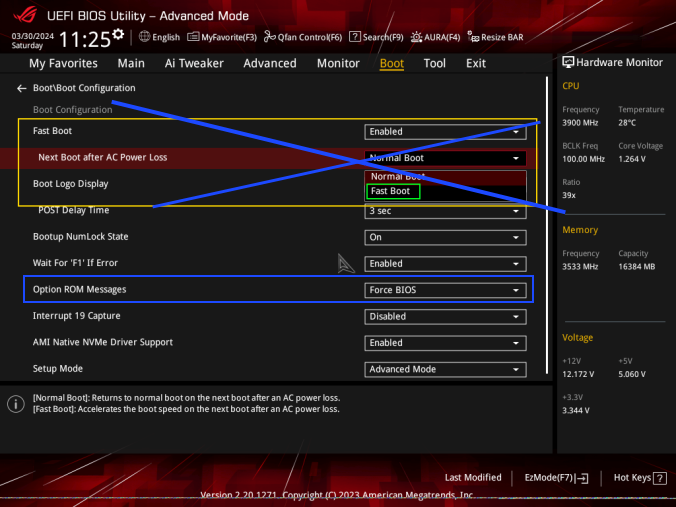Click the 03/30/2024 date display
Viewport: 676px width, 507px height.
(x=33, y=36)
